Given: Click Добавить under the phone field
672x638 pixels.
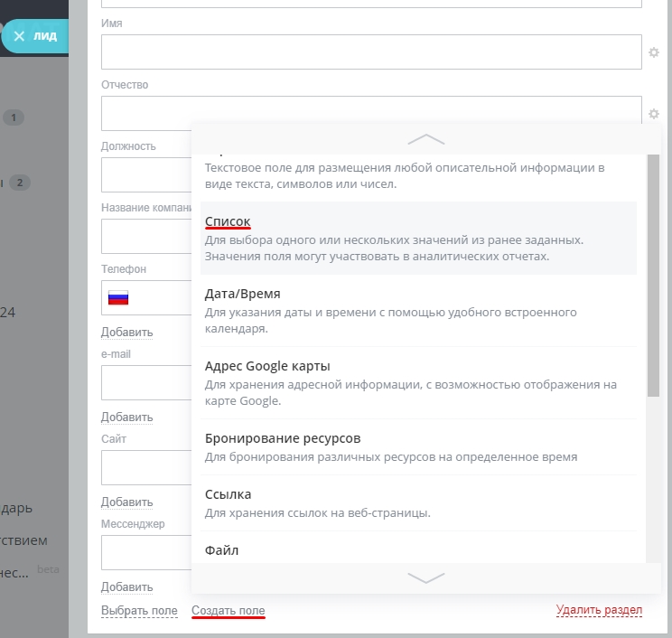Looking at the screenshot, I should [126, 332].
